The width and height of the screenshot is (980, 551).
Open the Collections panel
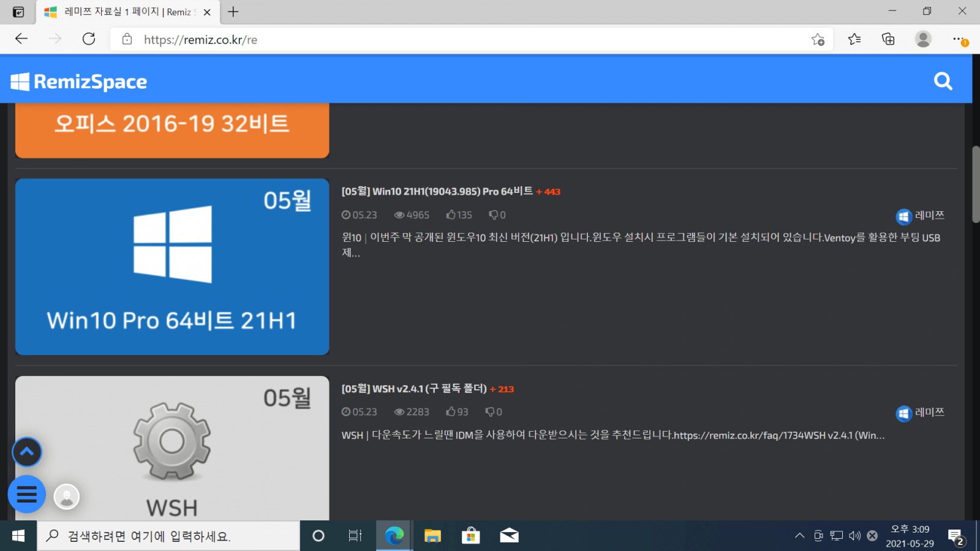888,39
